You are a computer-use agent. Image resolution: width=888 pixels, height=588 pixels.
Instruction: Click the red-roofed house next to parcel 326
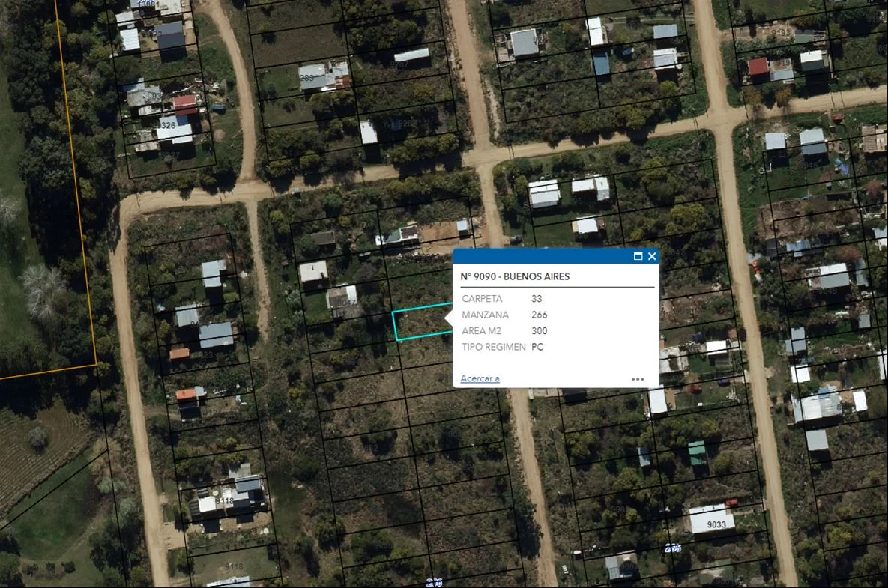pos(184,103)
